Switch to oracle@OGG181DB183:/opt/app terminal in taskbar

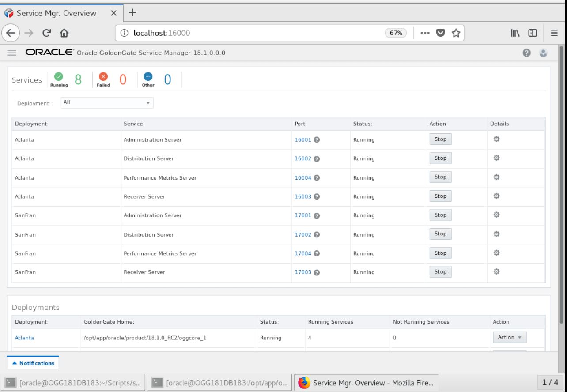click(220, 382)
